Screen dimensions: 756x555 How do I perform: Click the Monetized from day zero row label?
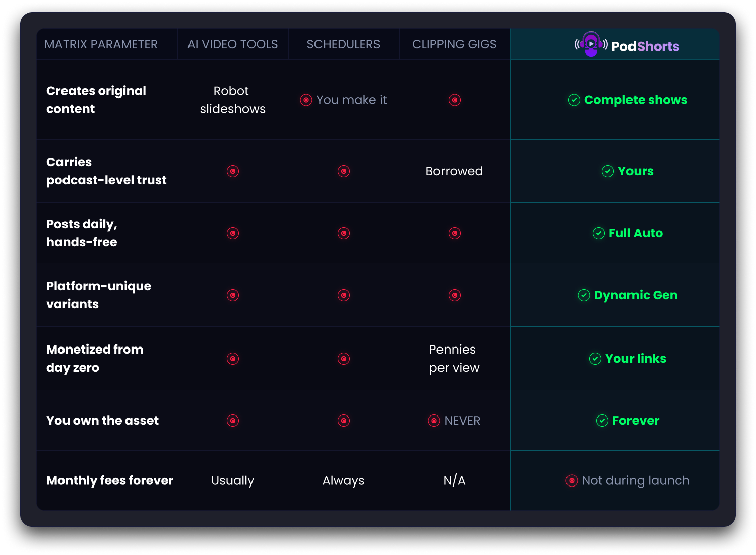click(95, 359)
